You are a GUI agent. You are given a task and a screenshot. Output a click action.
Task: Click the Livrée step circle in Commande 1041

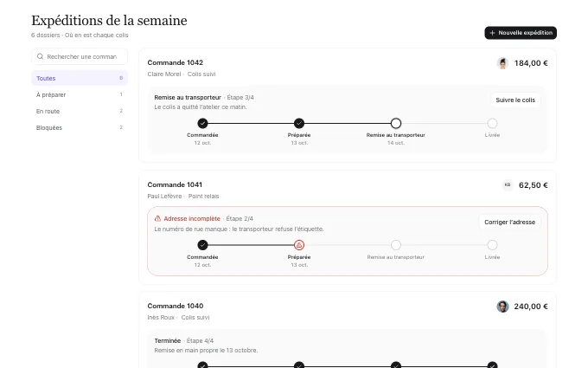(492, 245)
